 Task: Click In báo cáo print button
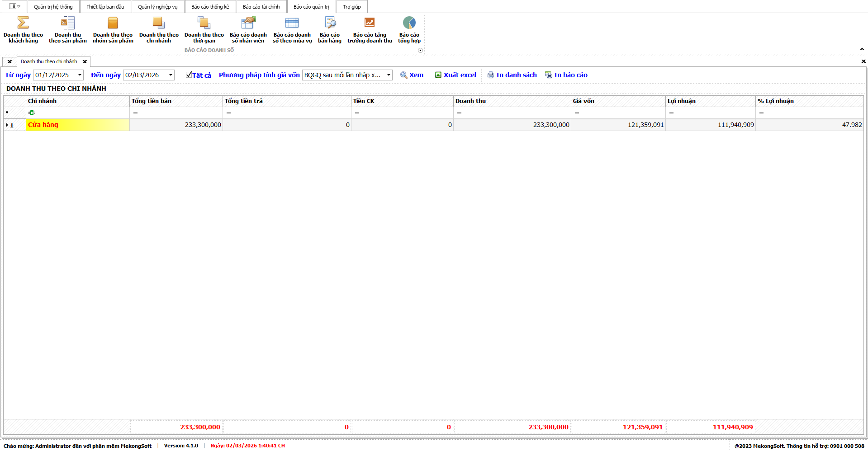click(566, 75)
